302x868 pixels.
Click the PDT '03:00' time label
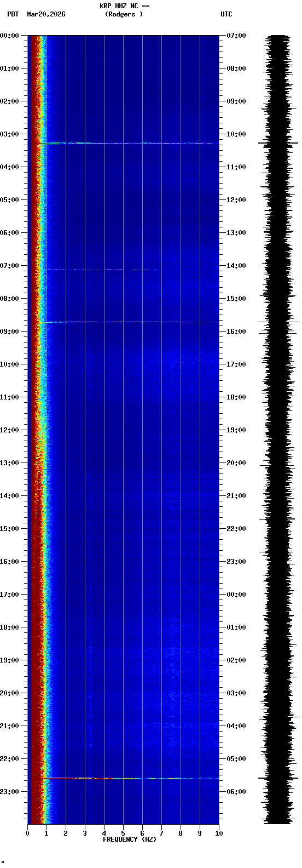pos(9,134)
